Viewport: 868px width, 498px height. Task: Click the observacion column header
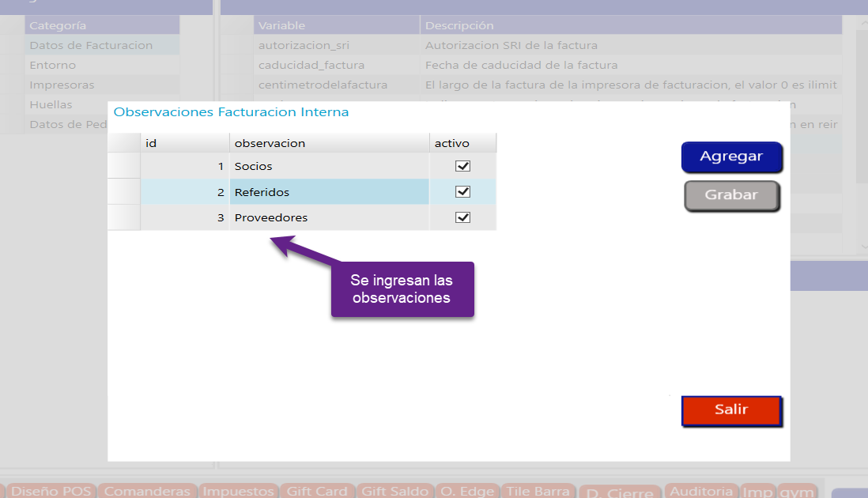tap(329, 143)
